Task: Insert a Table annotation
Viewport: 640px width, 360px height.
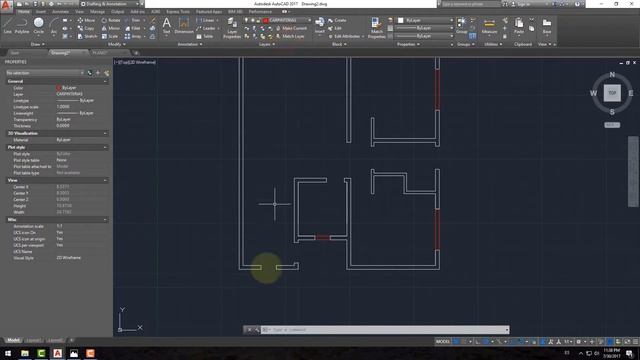Action: (205, 36)
